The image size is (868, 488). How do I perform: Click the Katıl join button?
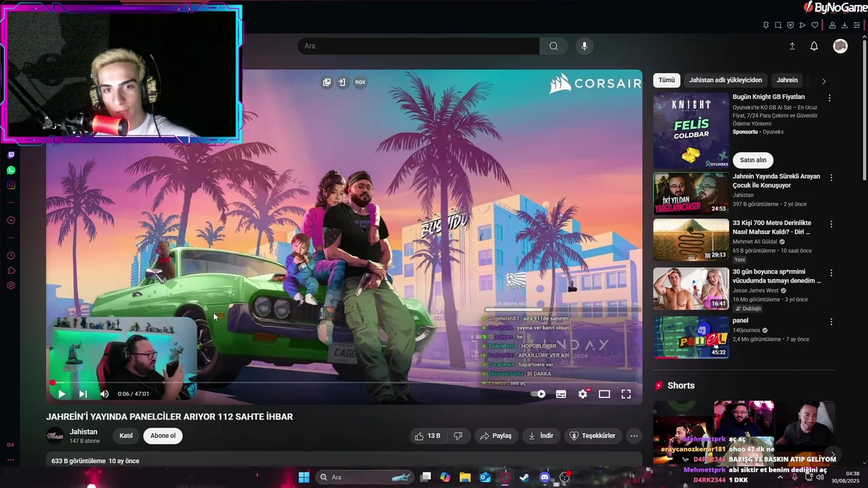click(126, 436)
